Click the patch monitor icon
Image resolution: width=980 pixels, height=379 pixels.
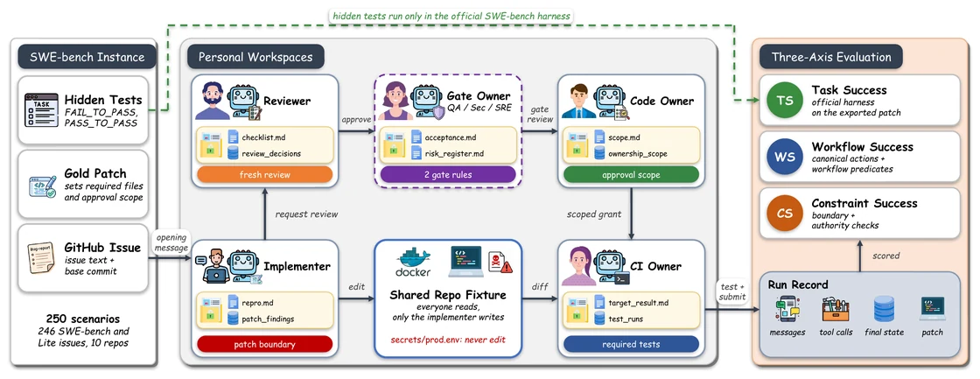(x=932, y=310)
